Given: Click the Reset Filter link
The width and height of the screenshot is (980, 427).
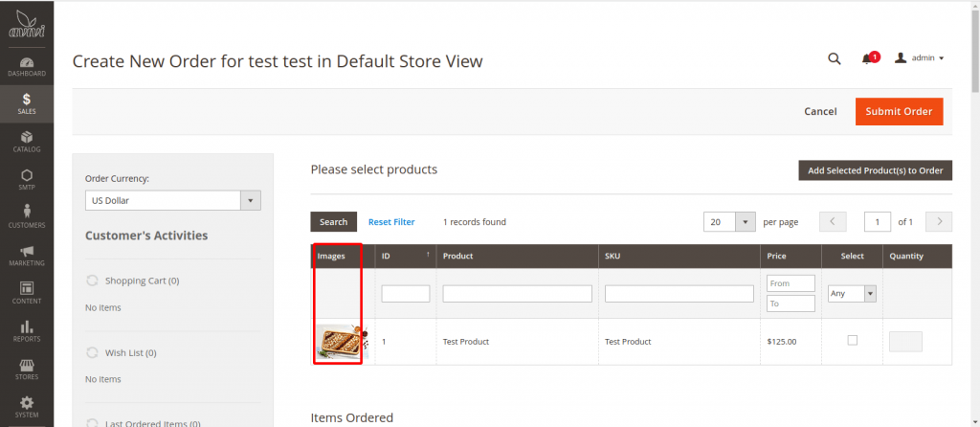Looking at the screenshot, I should (391, 222).
